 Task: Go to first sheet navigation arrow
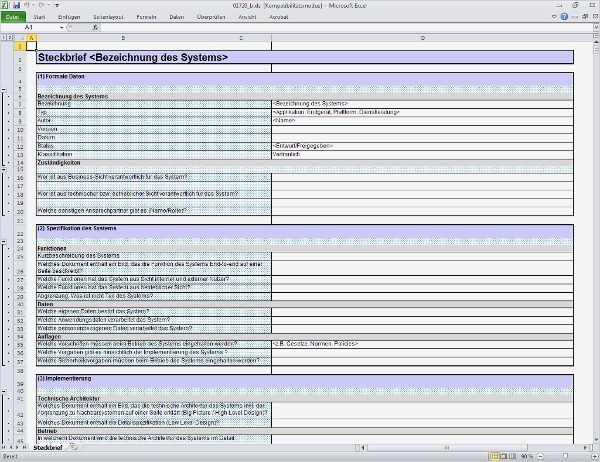coord(4,447)
